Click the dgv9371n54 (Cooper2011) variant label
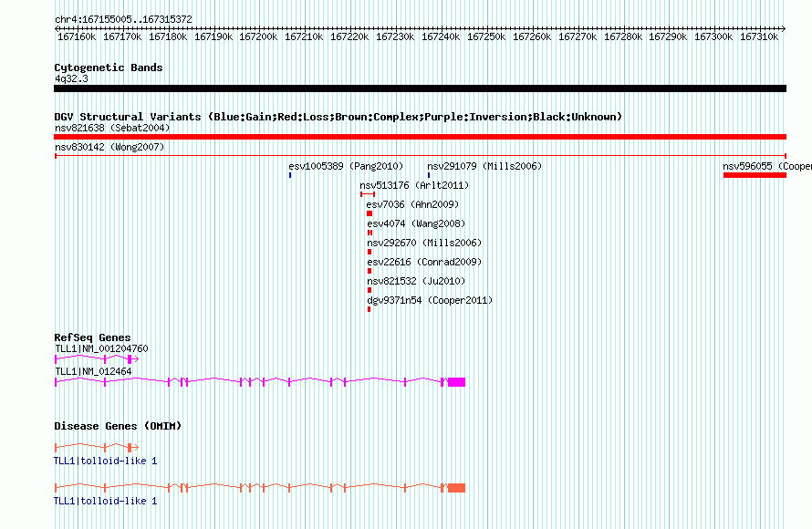Viewport: 812px width, 529px height. tap(430, 300)
